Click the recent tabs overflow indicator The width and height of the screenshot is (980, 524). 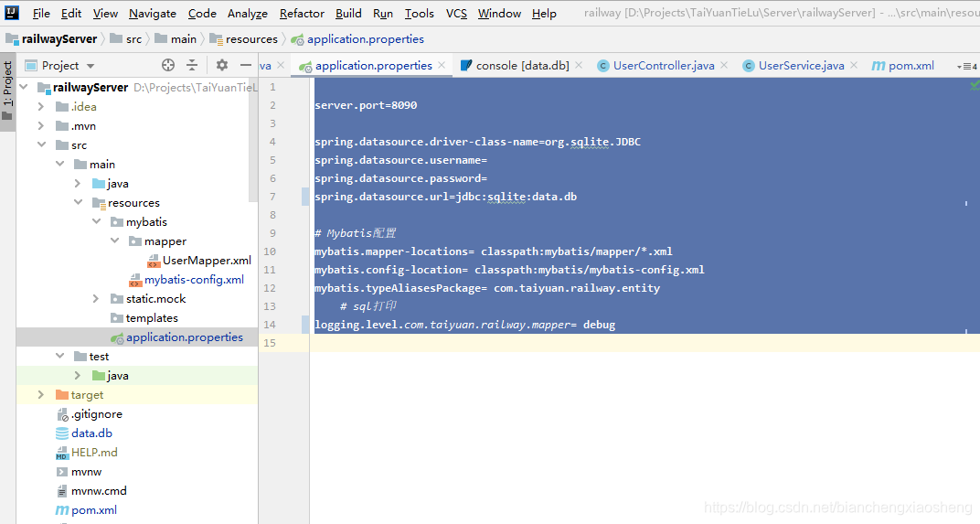pos(966,66)
